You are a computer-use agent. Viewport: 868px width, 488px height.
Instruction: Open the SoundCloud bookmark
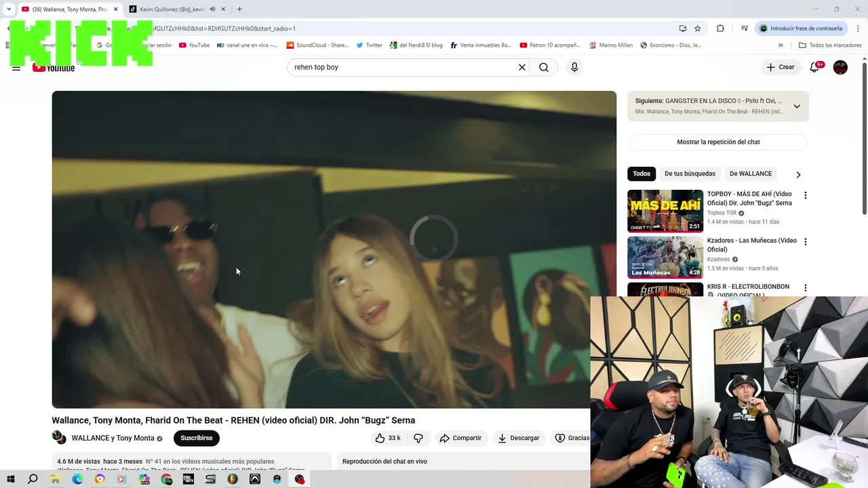tap(317, 45)
